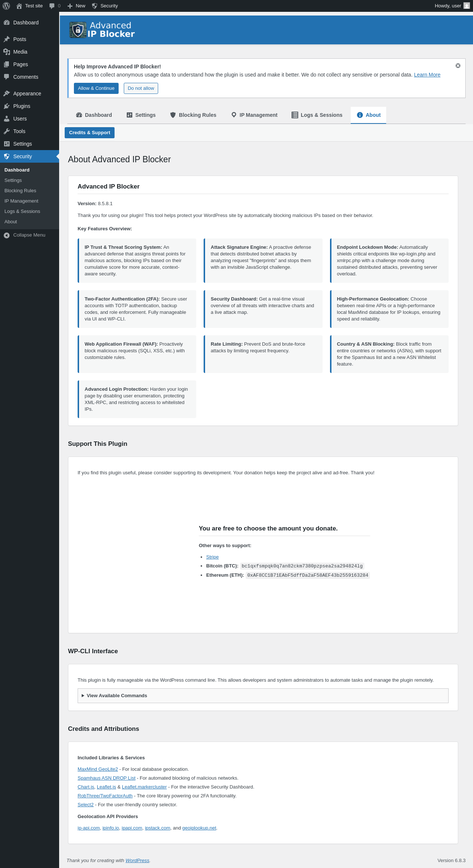Dismiss the usage data notice
This screenshot has width=473, height=868.
[458, 66]
